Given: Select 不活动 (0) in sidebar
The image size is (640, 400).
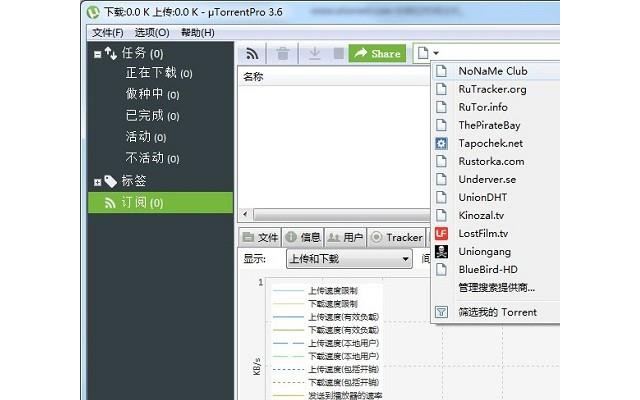Looking at the screenshot, I should coord(152,158).
